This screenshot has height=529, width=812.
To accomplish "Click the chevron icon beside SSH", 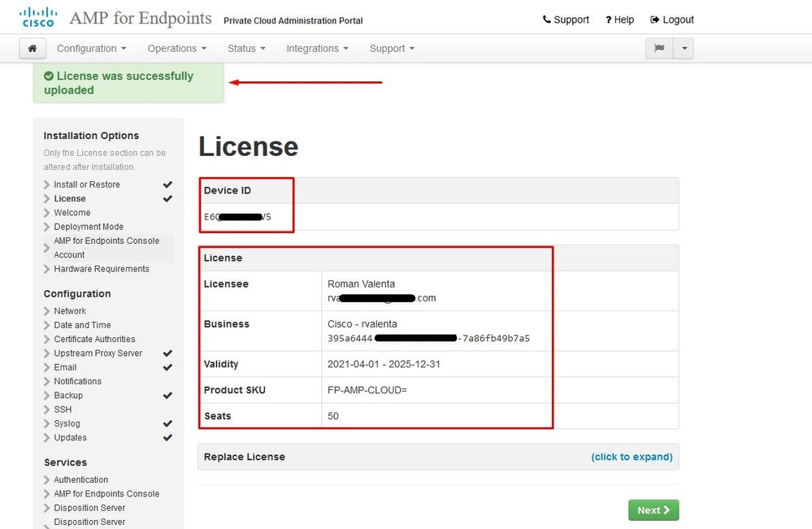I will point(46,410).
